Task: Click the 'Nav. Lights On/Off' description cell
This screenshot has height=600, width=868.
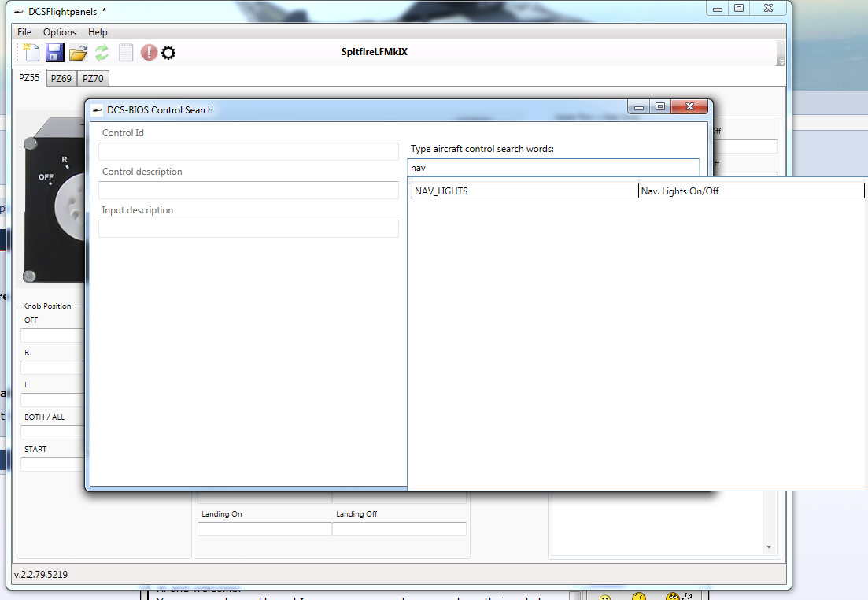Action: (x=752, y=191)
